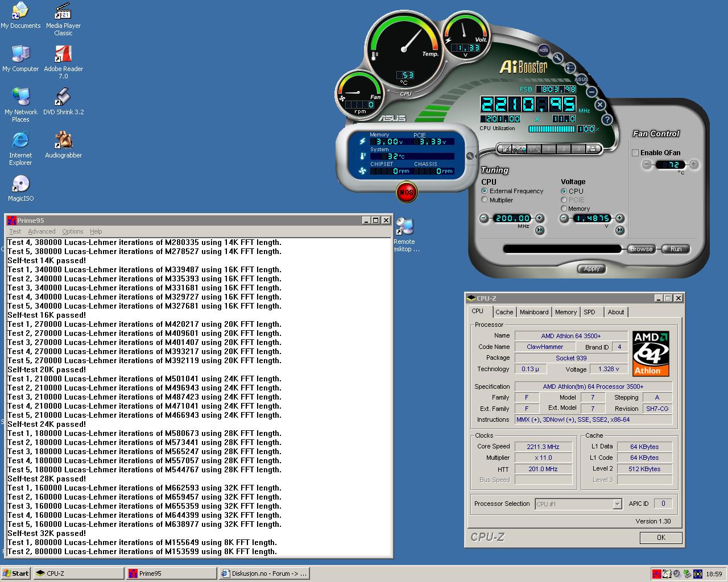The image size is (728, 582).
Task: Click the safely remove hardware tray icon
Action: [x=687, y=574]
